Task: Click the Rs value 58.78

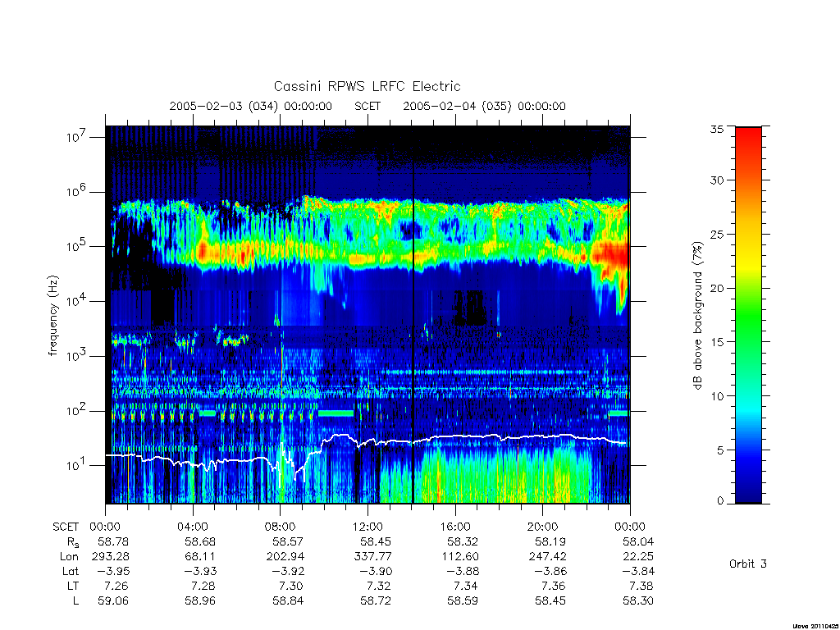Action: tap(113, 541)
